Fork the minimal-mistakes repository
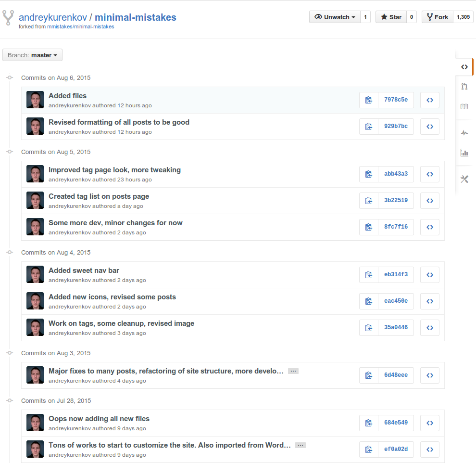476x463 pixels. pyautogui.click(x=438, y=17)
